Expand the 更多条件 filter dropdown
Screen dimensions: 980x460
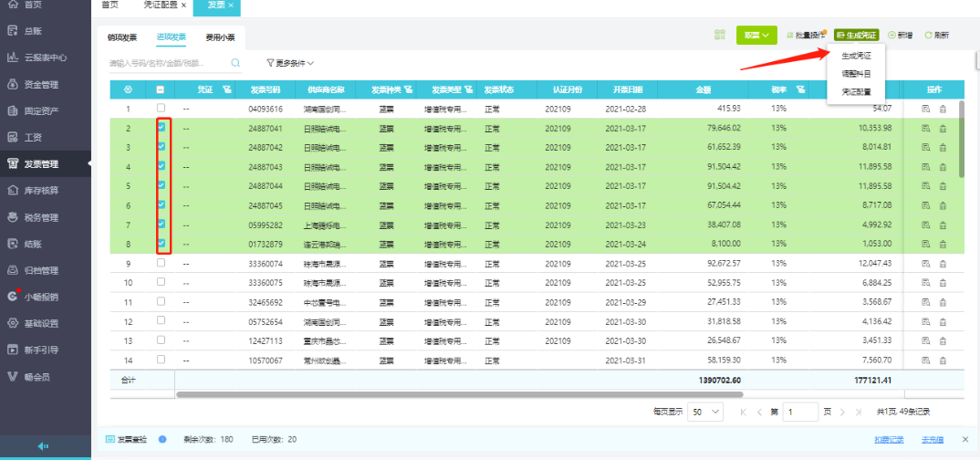pos(290,63)
